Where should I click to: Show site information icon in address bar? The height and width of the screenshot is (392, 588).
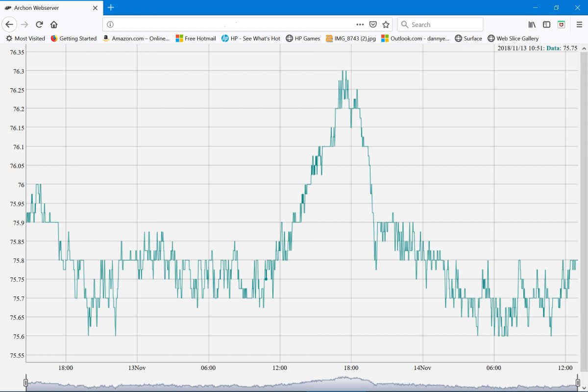(x=110, y=24)
